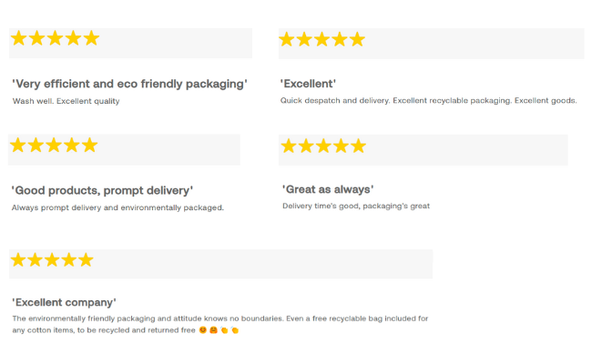Select 'Very efficient and eco friendly packaging' heading
Viewport: 592px width, 364px height.
(x=129, y=84)
